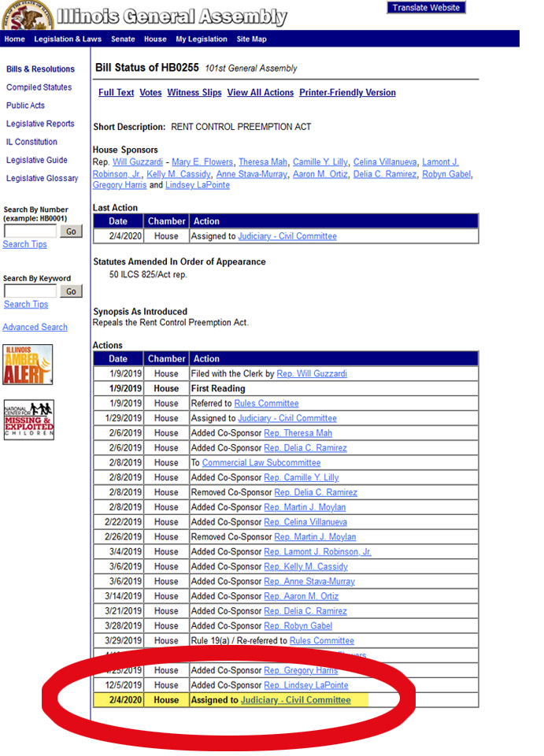This screenshot has height=756, width=544.
Task: Open sponsor Robyn Gabel in House Sponsors
Action: [x=446, y=174]
